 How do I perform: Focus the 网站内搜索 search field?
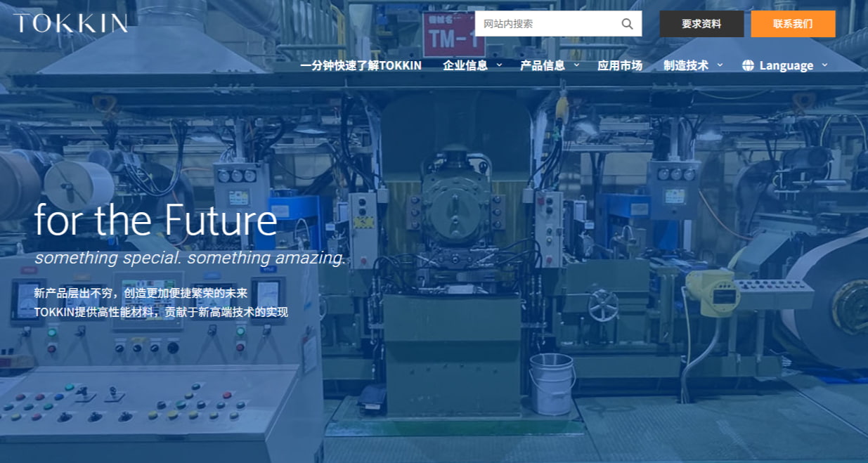click(558, 24)
